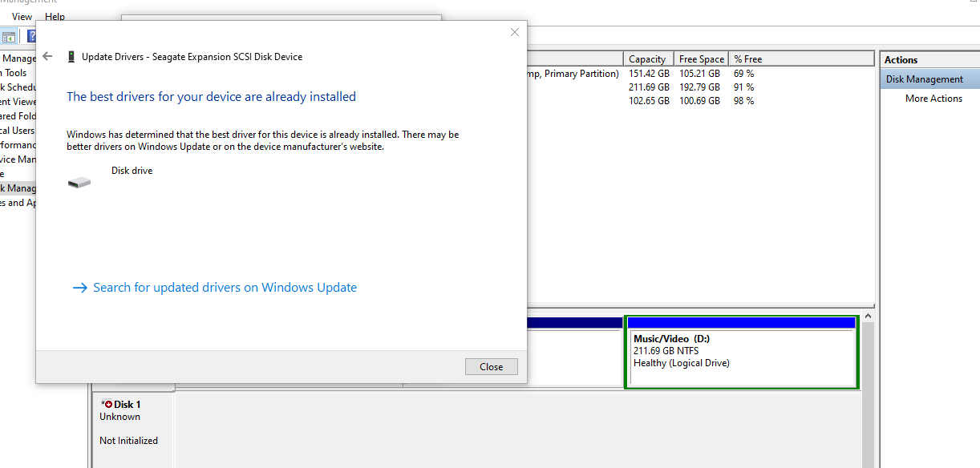This screenshot has height=468, width=980.
Task: Toggle the Show/Hide Action Pane toolbar icon
Action: pos(9,36)
